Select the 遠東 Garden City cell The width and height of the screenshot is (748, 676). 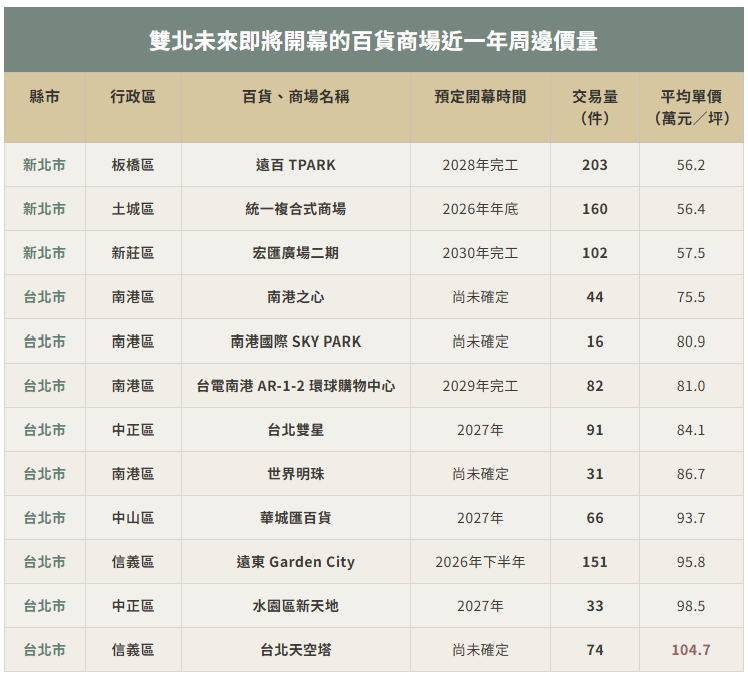tap(296, 562)
